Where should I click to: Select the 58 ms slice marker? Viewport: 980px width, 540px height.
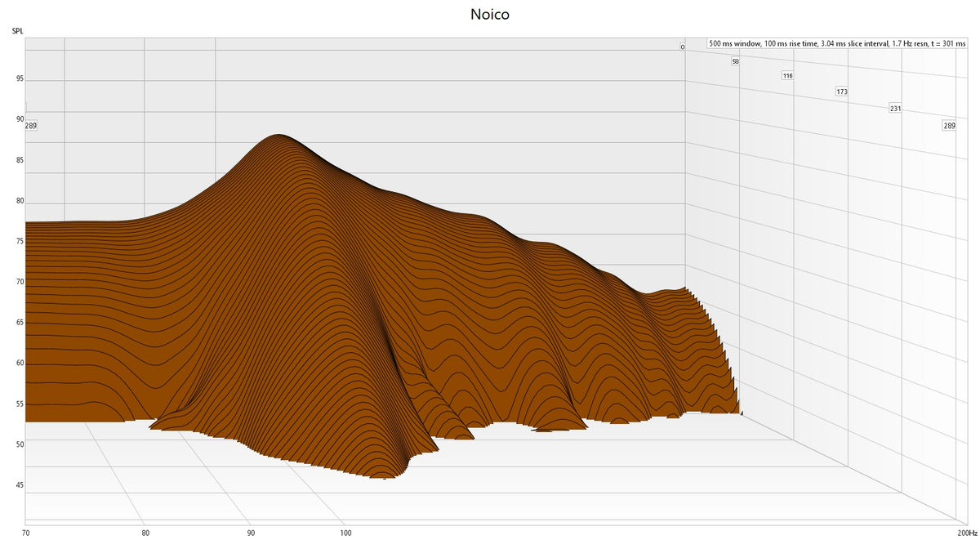(x=734, y=60)
